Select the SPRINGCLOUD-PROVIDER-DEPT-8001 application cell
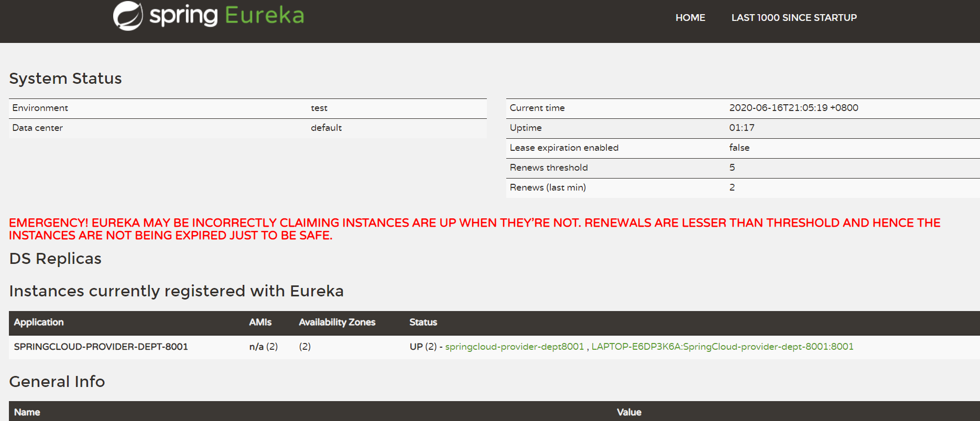The width and height of the screenshot is (980, 421). (101, 347)
